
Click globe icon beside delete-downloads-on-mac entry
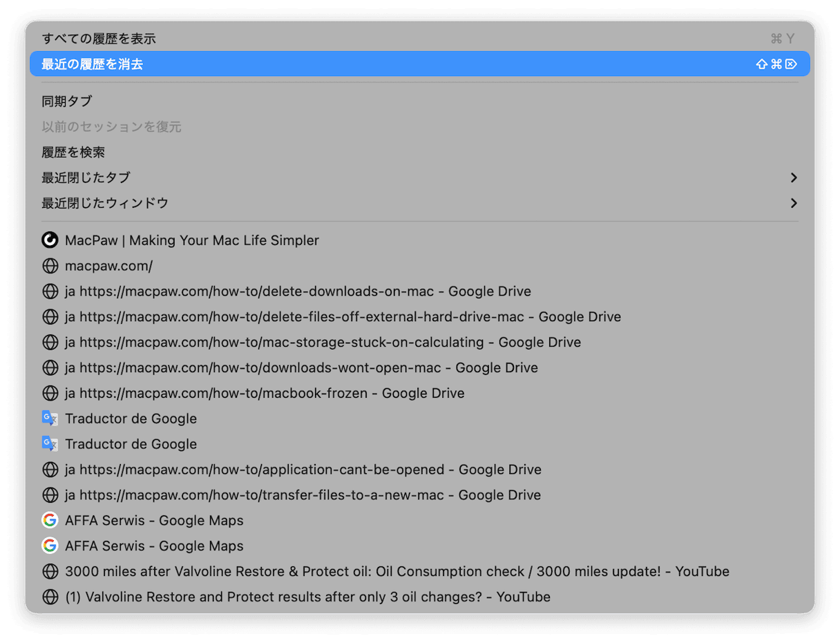(x=50, y=291)
